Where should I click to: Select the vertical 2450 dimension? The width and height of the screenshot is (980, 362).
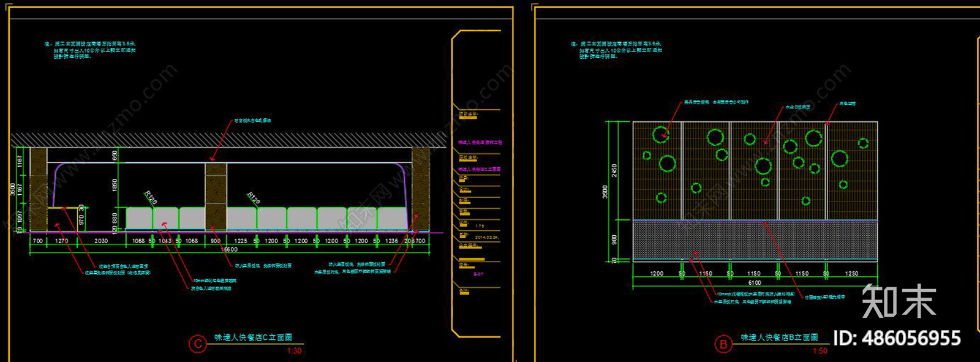[614, 171]
